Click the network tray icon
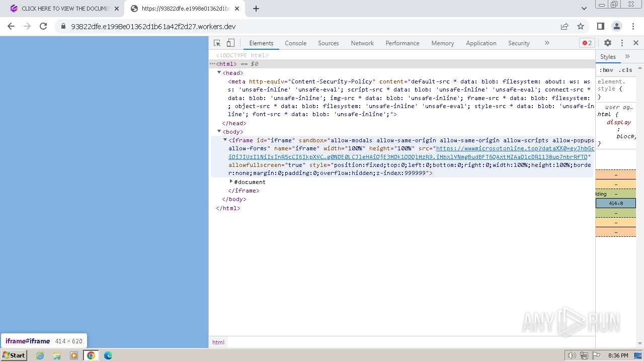 point(584,355)
